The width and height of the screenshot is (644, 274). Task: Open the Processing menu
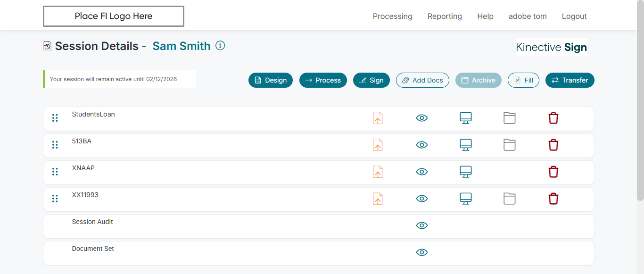tap(392, 17)
